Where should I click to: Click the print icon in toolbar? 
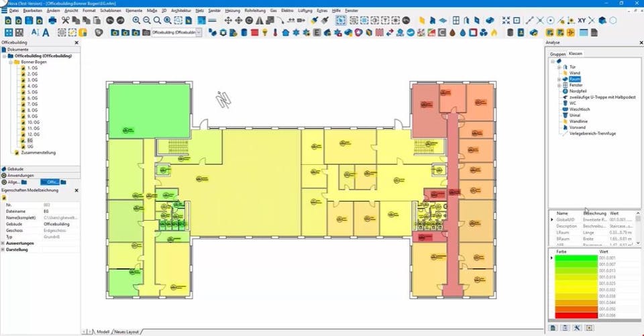point(52,20)
